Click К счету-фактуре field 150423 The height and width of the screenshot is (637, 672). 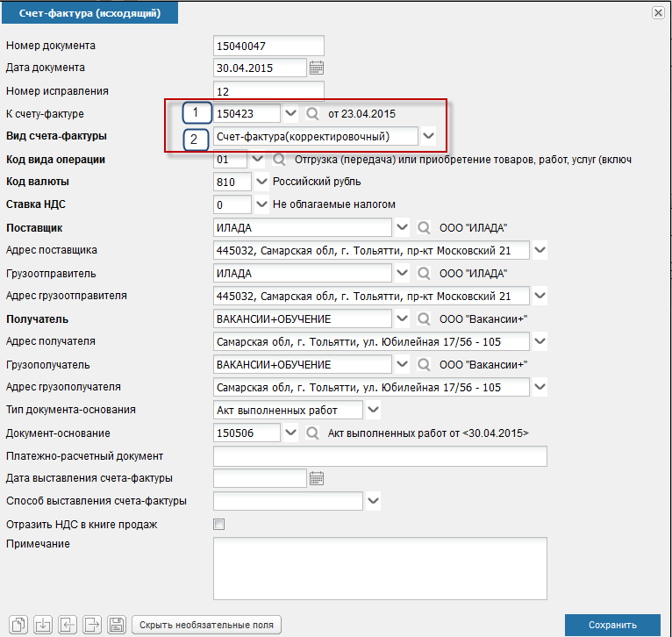point(247,113)
